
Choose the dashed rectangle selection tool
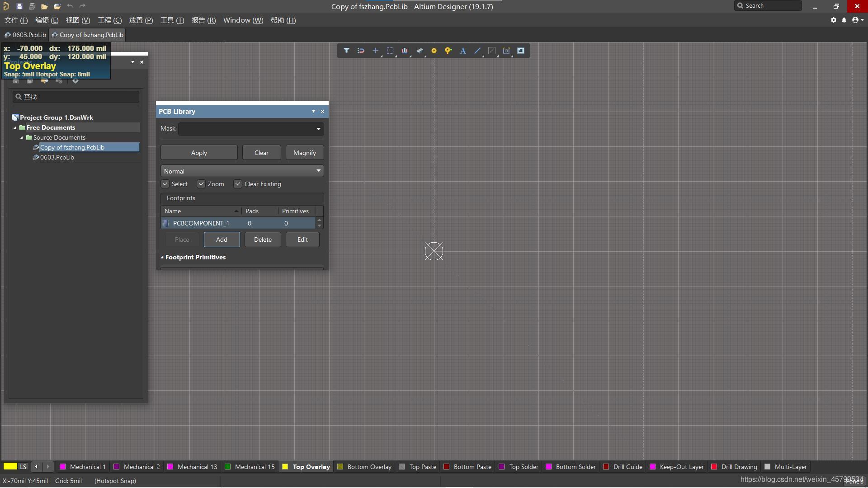click(x=390, y=51)
